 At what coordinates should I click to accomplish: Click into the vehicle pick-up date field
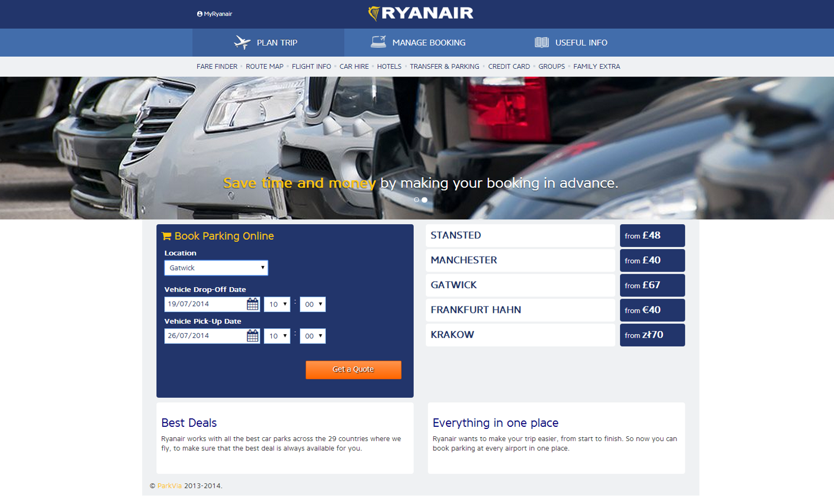[x=205, y=336]
